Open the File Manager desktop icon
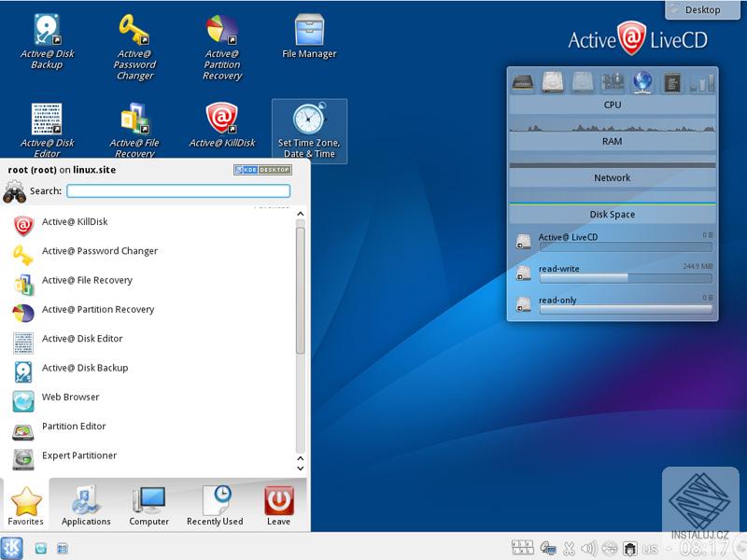The image size is (747, 560). tap(309, 36)
